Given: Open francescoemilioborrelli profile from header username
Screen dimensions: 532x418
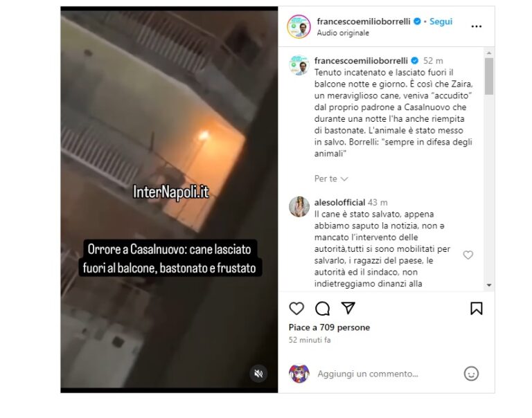Looking at the screenshot, I should click(364, 21).
